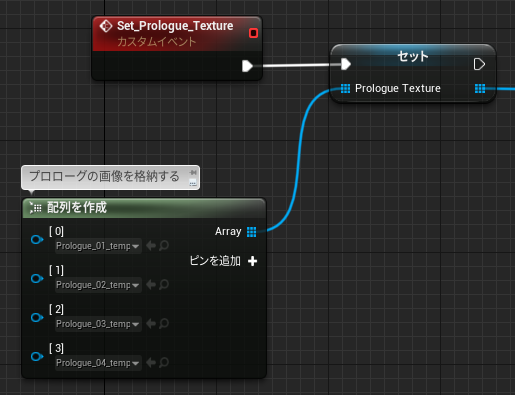Open the Prologue_03_temp asset dropdown
515x395 pixels.
(98, 324)
